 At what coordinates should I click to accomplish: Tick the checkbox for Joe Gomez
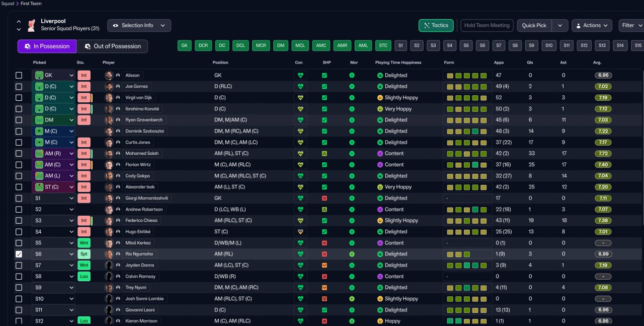[19, 87]
